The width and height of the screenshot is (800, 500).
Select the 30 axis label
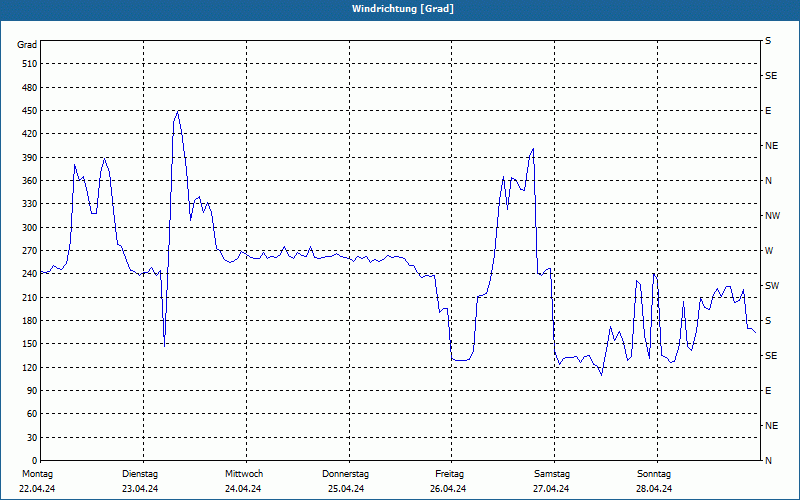pos(32,438)
